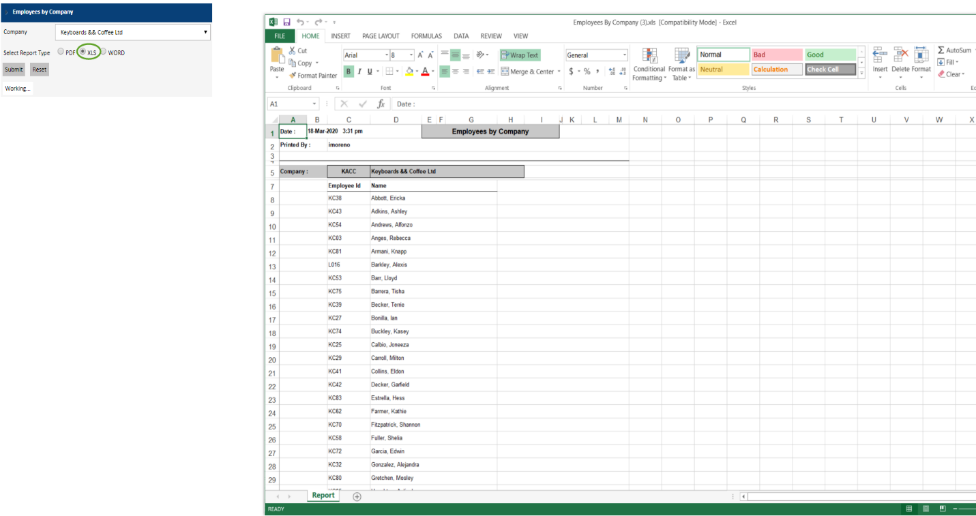
Task: Increase the indent
Action: (x=490, y=72)
